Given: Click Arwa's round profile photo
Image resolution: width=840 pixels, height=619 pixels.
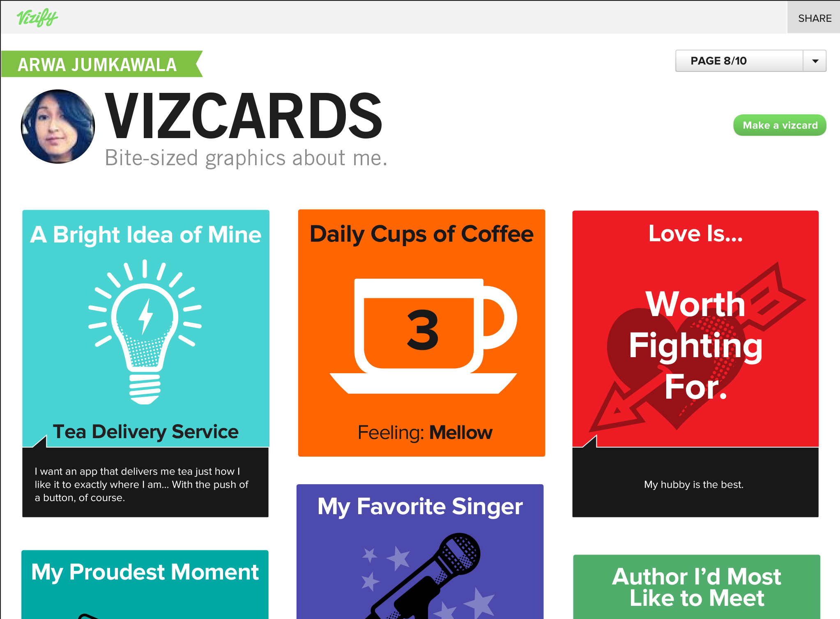Looking at the screenshot, I should pyautogui.click(x=58, y=127).
